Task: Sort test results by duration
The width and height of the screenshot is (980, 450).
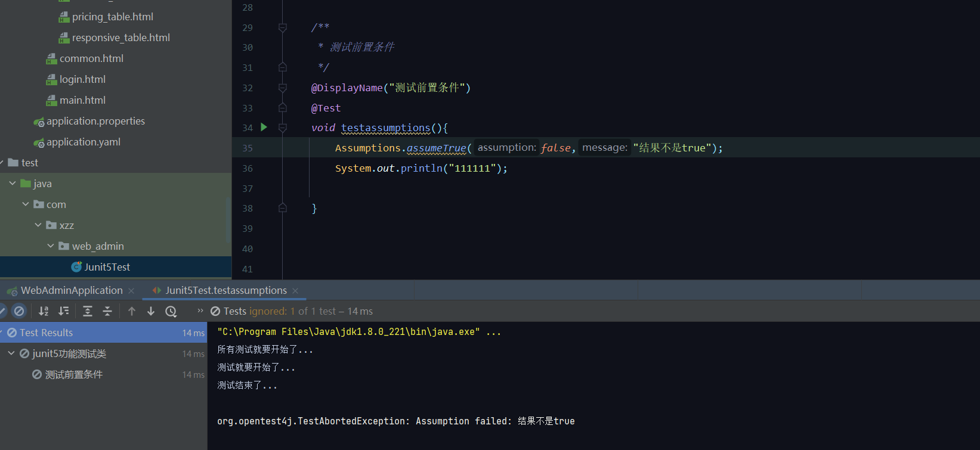Action: coord(63,311)
